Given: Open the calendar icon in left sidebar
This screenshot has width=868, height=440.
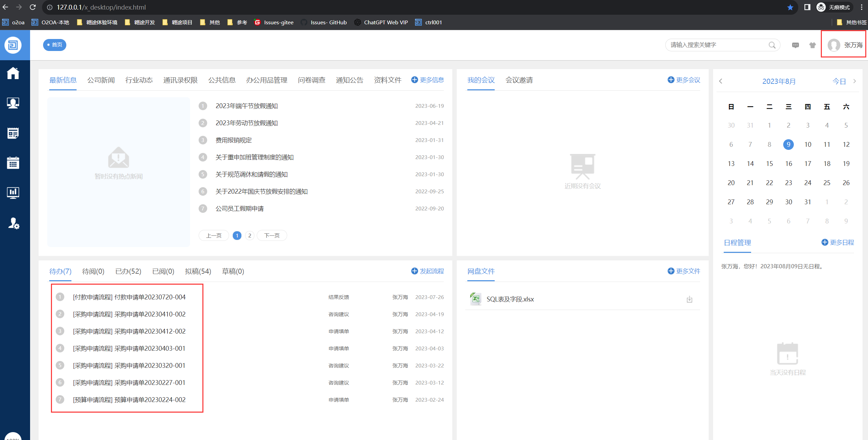Looking at the screenshot, I should 13,163.
